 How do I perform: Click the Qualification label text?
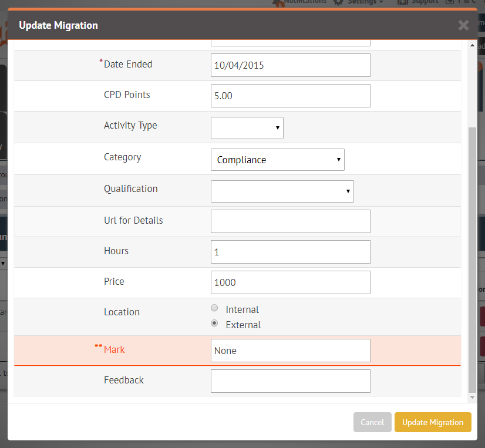[131, 188]
